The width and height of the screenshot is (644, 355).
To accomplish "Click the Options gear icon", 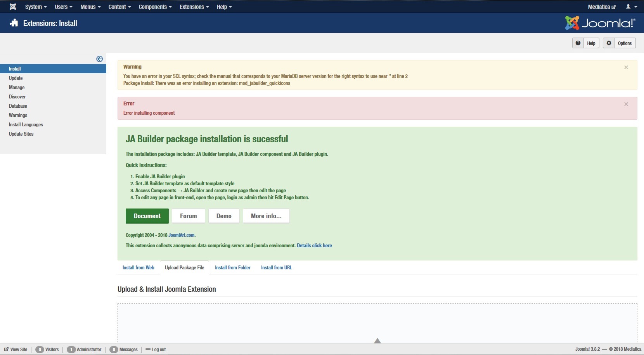I will (609, 43).
